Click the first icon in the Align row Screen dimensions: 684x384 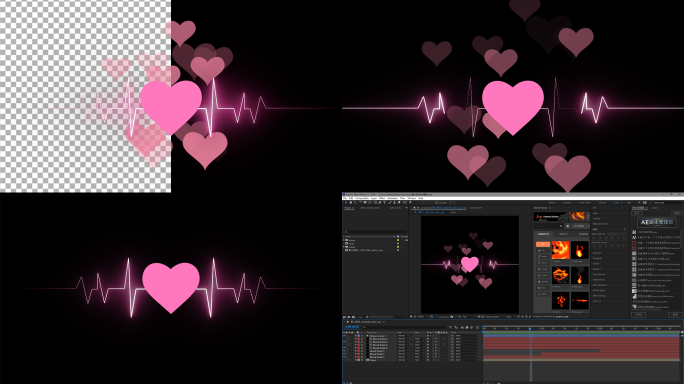[x=594, y=238]
